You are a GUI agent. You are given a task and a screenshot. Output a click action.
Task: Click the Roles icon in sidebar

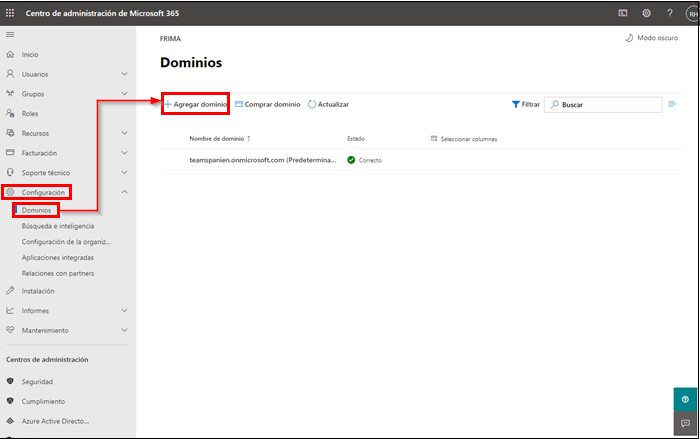[10, 113]
